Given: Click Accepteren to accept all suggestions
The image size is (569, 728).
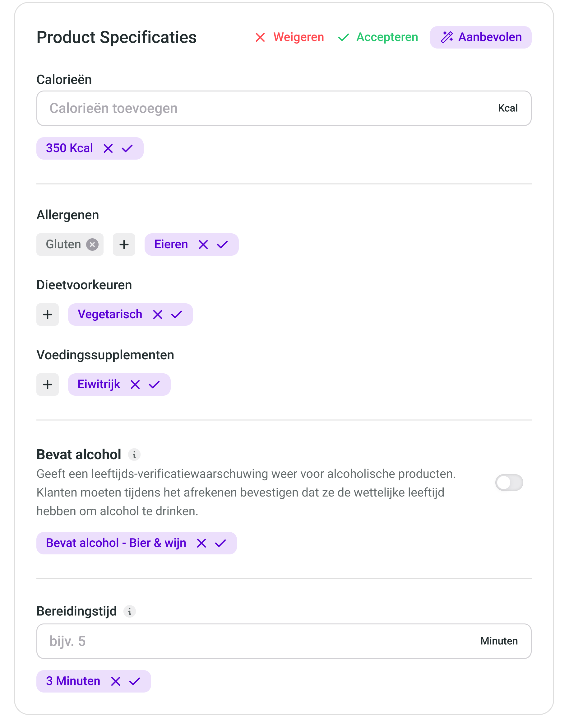Looking at the screenshot, I should pos(378,37).
